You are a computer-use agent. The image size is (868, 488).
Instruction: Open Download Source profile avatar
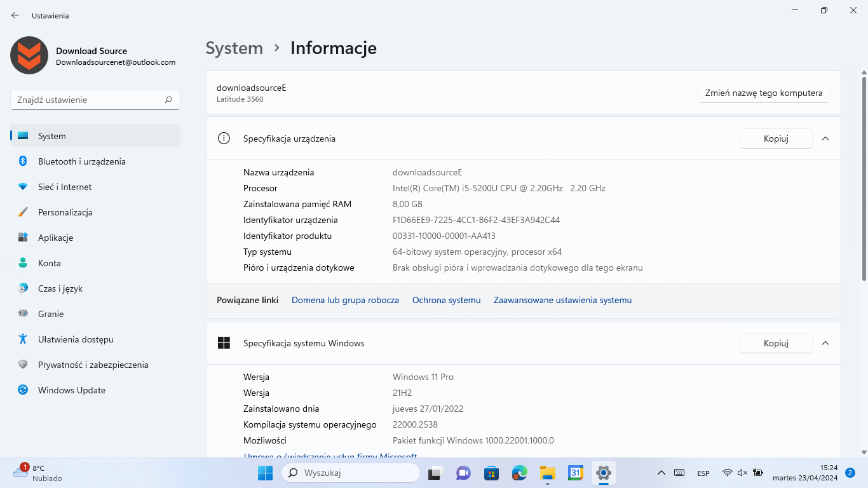[29, 55]
